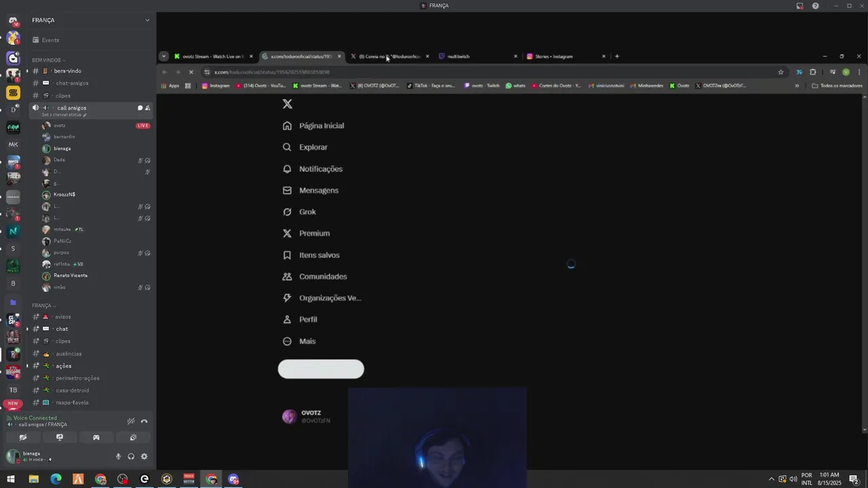Bookmark this page with star icon
The width and height of the screenshot is (868, 488).
pyautogui.click(x=781, y=72)
